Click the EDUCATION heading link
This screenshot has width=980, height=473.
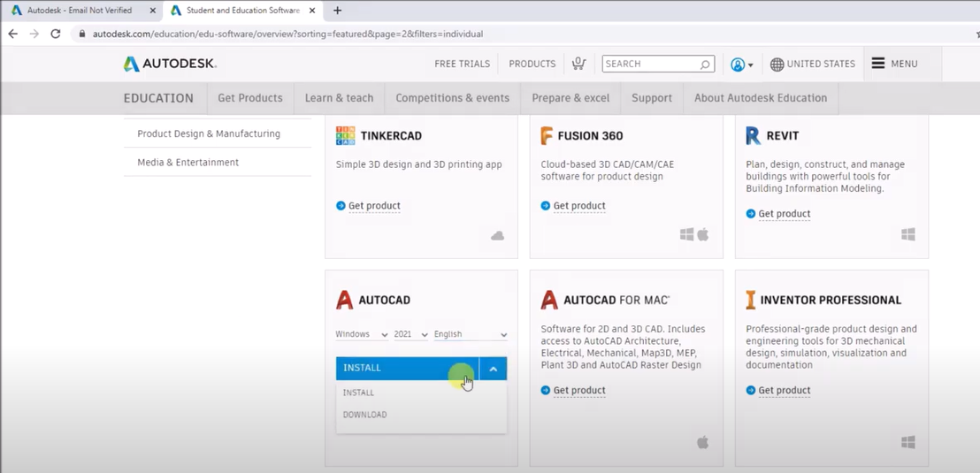pyautogui.click(x=158, y=98)
